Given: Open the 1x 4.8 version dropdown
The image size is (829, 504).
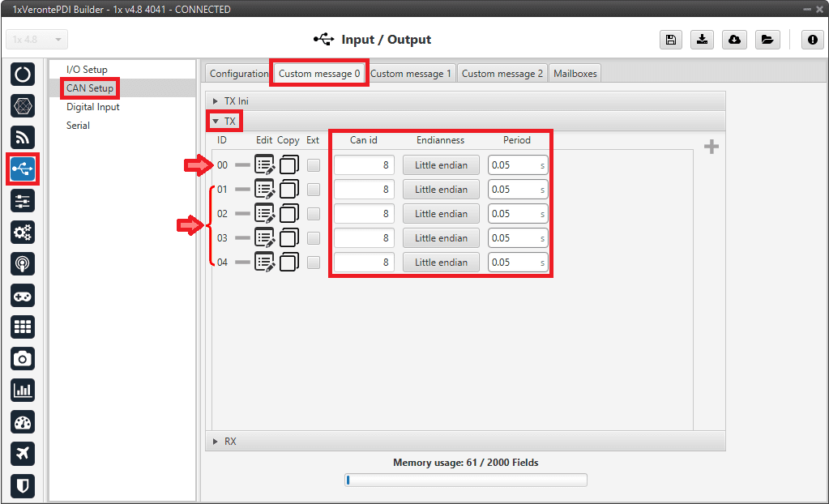Looking at the screenshot, I should pyautogui.click(x=37, y=40).
